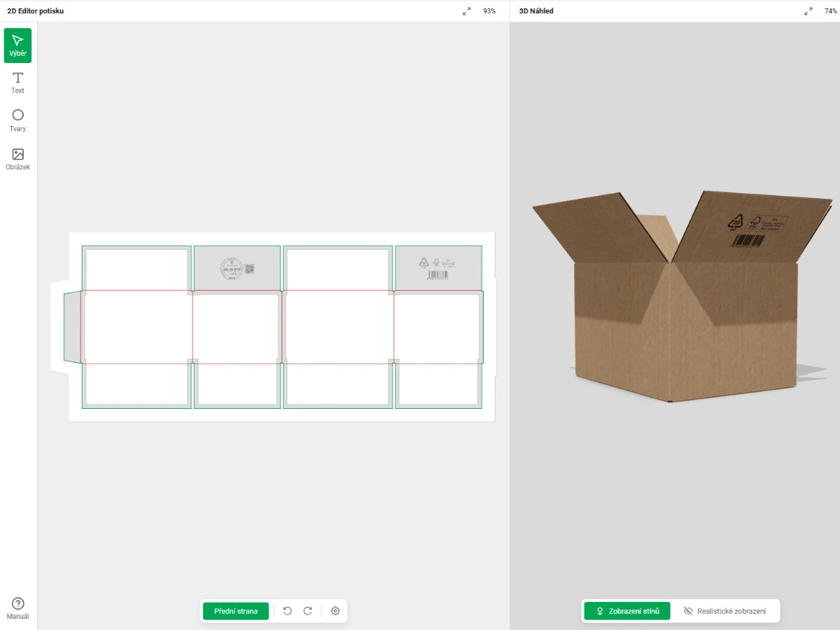The image size is (840, 630).
Task: Switch side using Přední strana button
Action: click(236, 611)
